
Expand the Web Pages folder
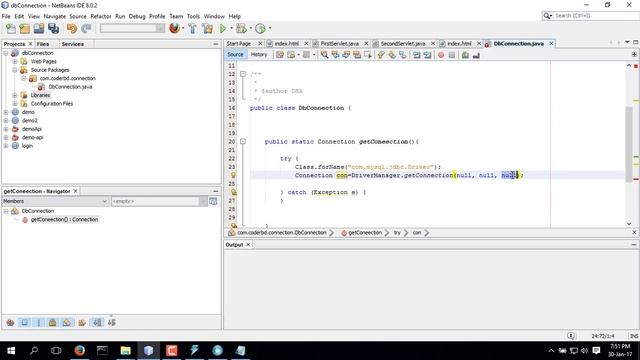[x=15, y=61]
